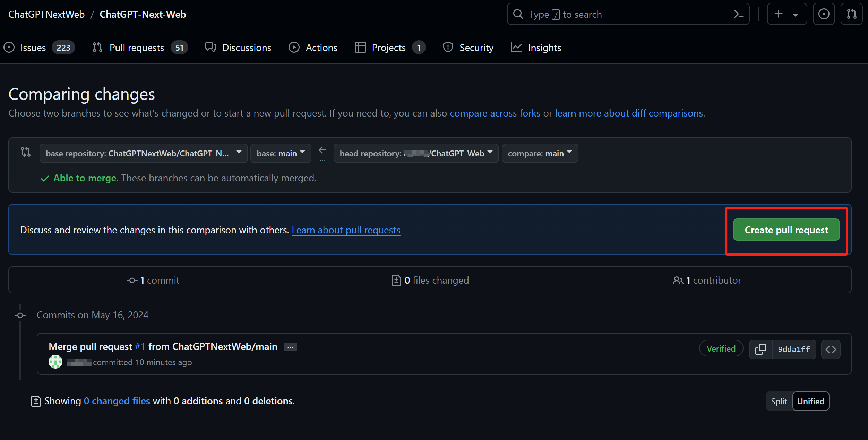Viewport: 868px width, 440px height.
Task: Expand the compare: main branch dropdown
Action: (540, 153)
